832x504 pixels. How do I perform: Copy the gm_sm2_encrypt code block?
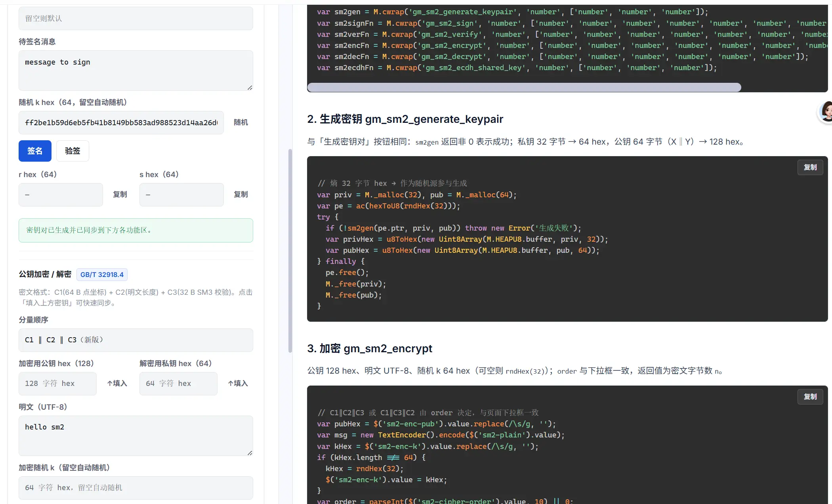(810, 397)
